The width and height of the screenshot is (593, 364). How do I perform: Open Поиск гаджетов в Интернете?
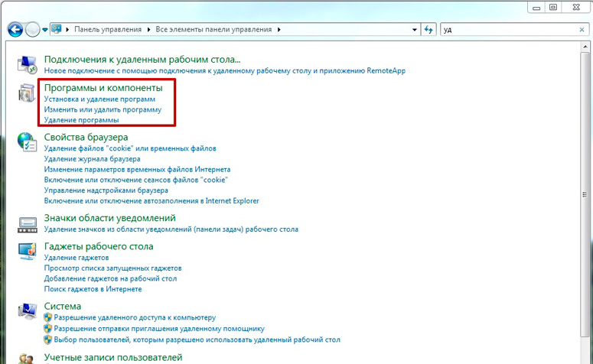93,289
